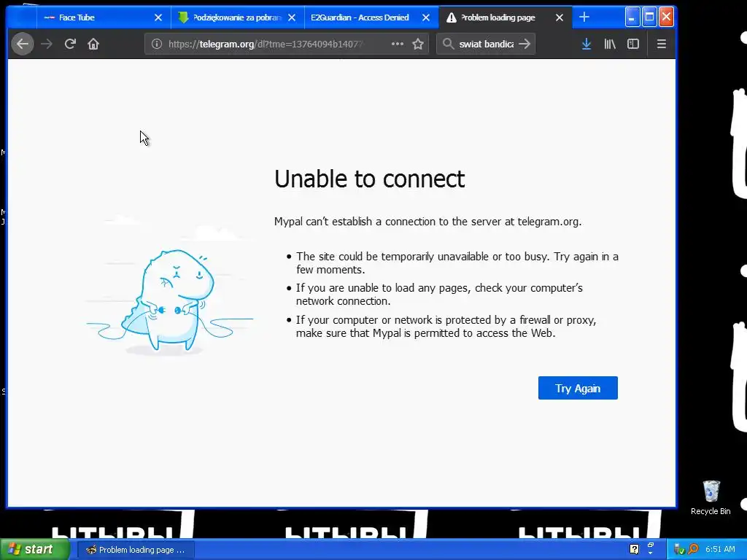Select Problem loading page taskbar item
Screen dimensions: 747x560
[136, 550]
